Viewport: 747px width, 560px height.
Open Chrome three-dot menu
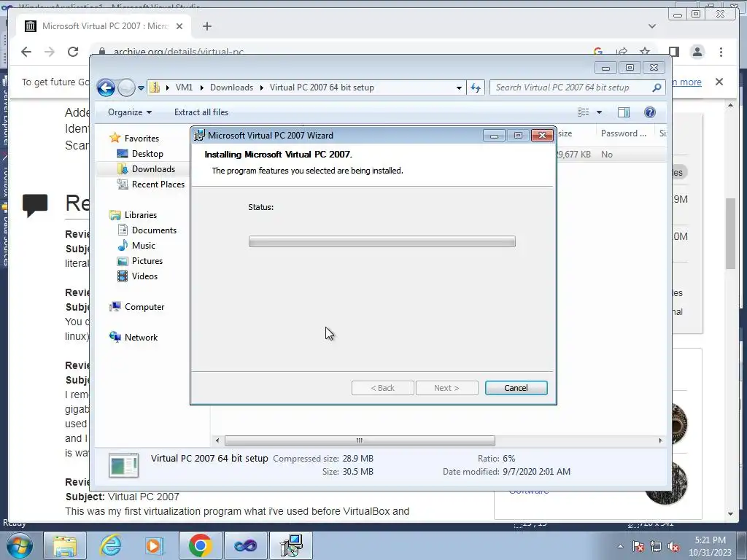click(721, 52)
